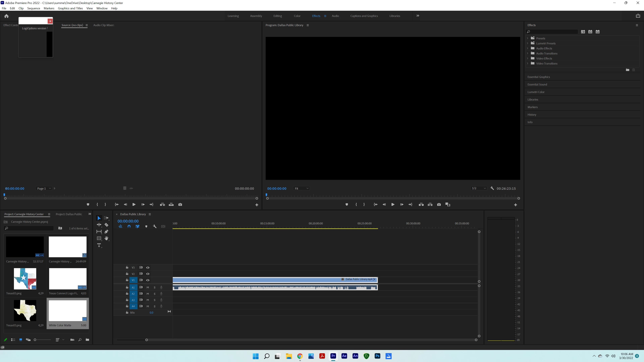644x362 pixels.
Task: Open the 1/2 playback resolution dropdown
Action: click(478, 188)
